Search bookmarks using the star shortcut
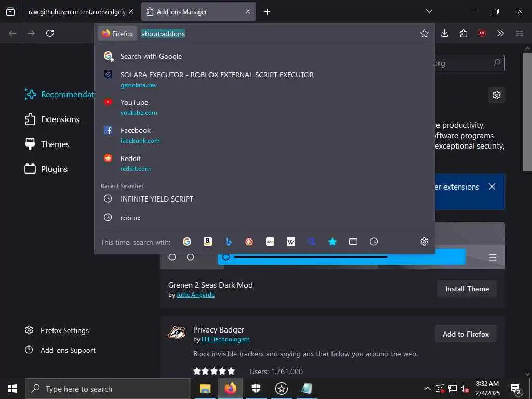 (332, 242)
